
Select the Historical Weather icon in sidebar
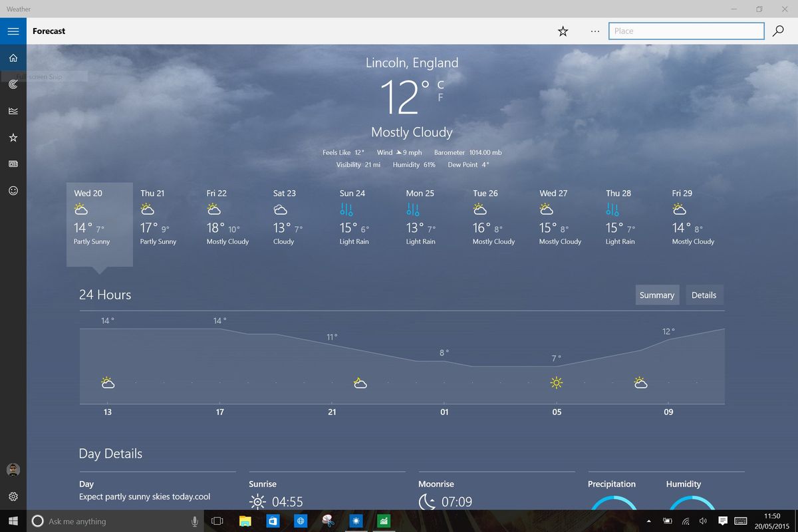pyautogui.click(x=13, y=111)
